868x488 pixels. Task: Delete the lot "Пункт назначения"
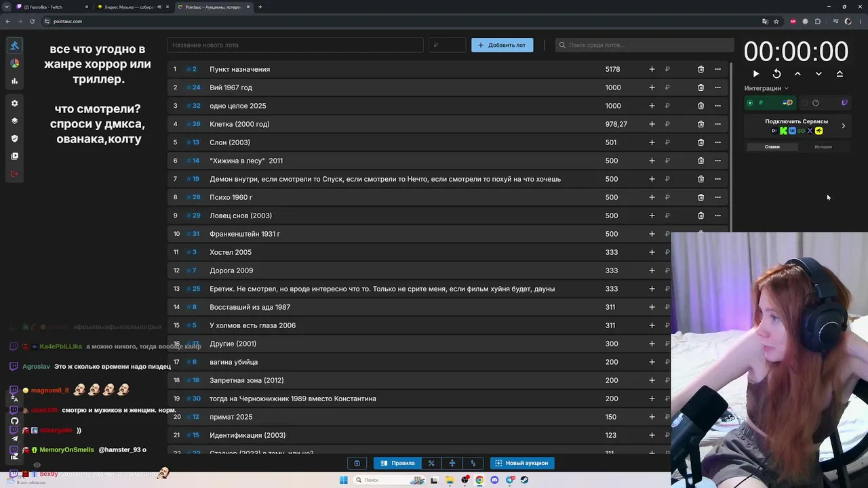[x=701, y=69]
